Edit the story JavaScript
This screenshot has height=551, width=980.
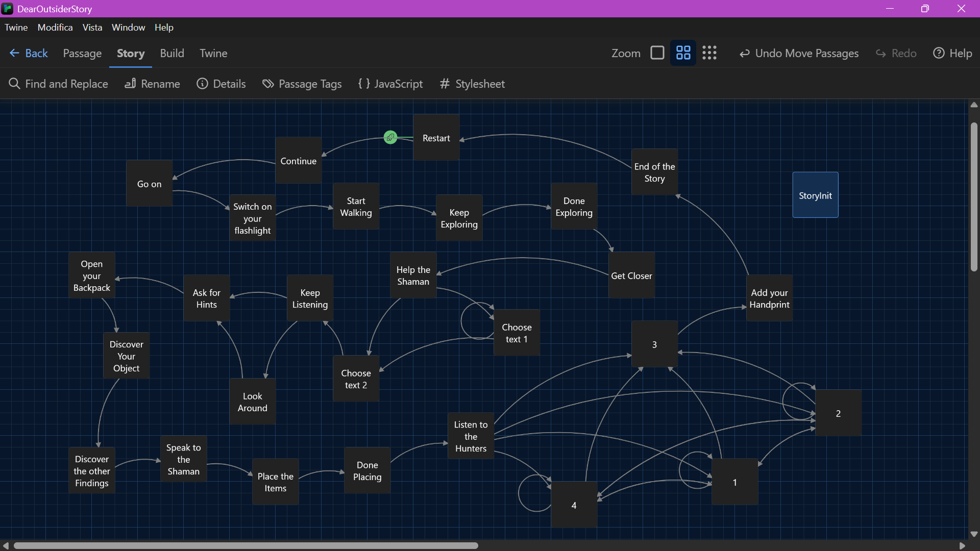click(390, 84)
